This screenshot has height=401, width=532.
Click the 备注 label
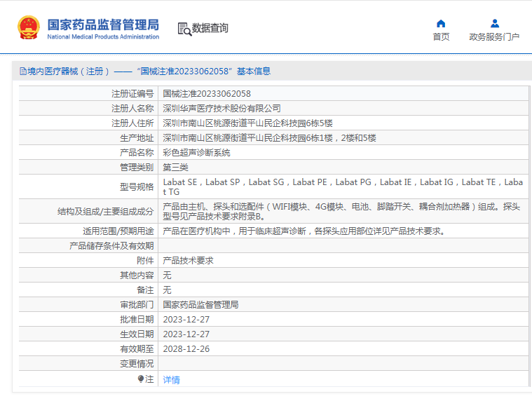tap(145, 290)
